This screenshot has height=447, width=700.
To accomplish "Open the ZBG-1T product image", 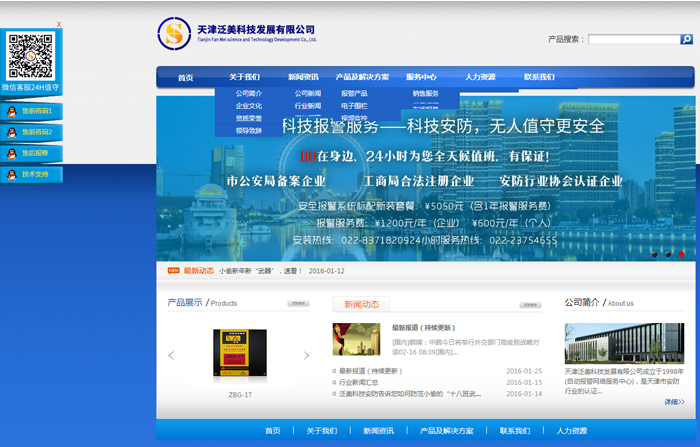I will pos(240,354).
